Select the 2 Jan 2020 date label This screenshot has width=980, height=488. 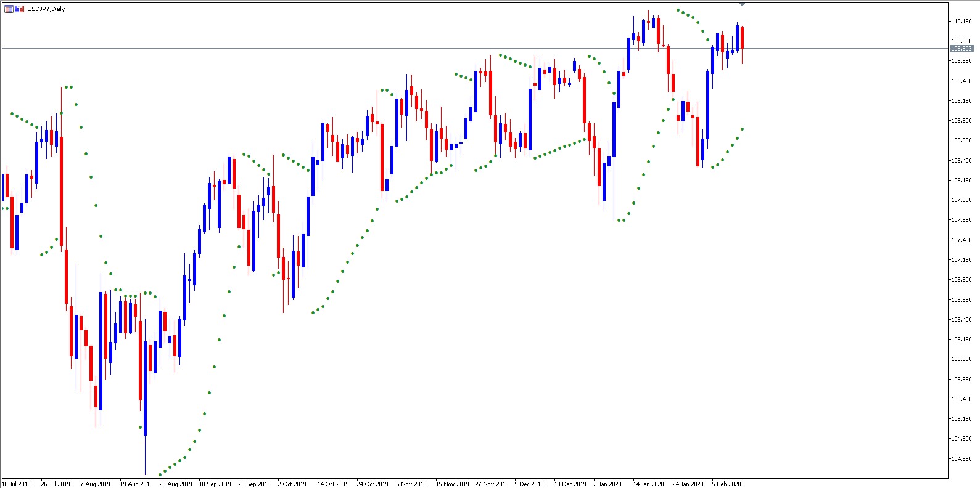607,484
